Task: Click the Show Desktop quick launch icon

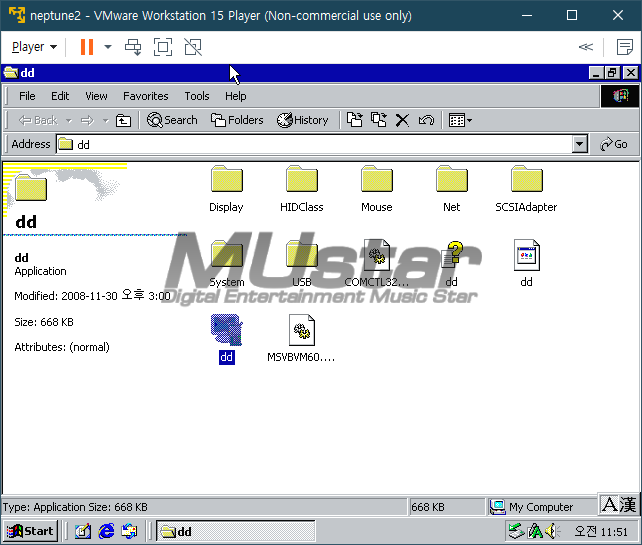Action: click(83, 531)
